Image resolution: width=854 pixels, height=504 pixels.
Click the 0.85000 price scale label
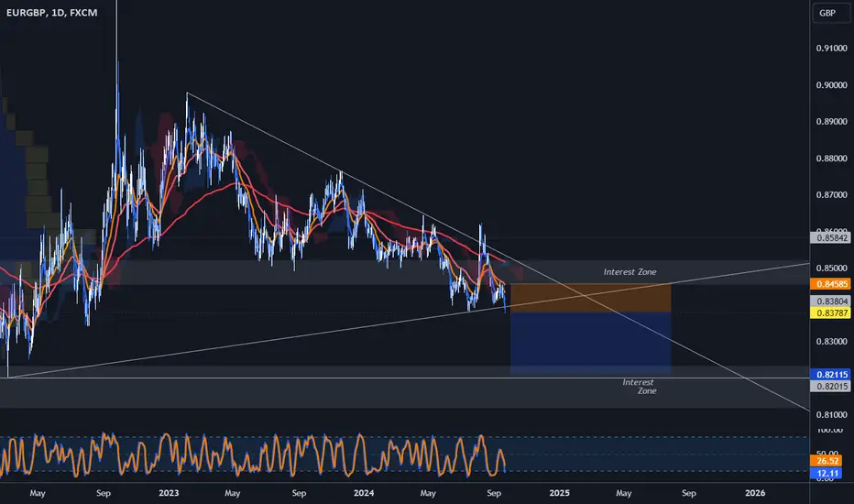(x=831, y=268)
